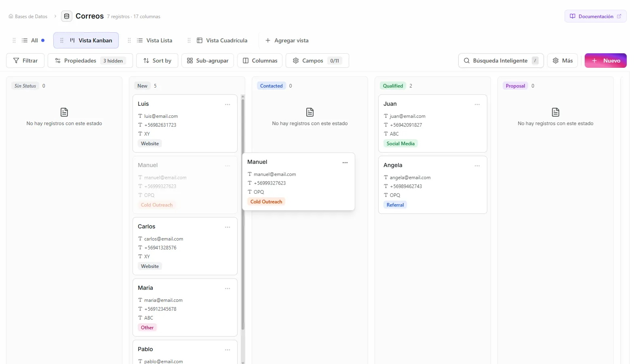Open options menu on Maria card
Viewport: 636px width, 364px height.
point(227,289)
